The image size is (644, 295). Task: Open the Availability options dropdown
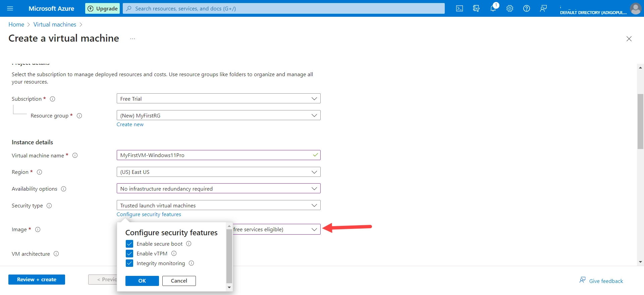click(x=219, y=189)
